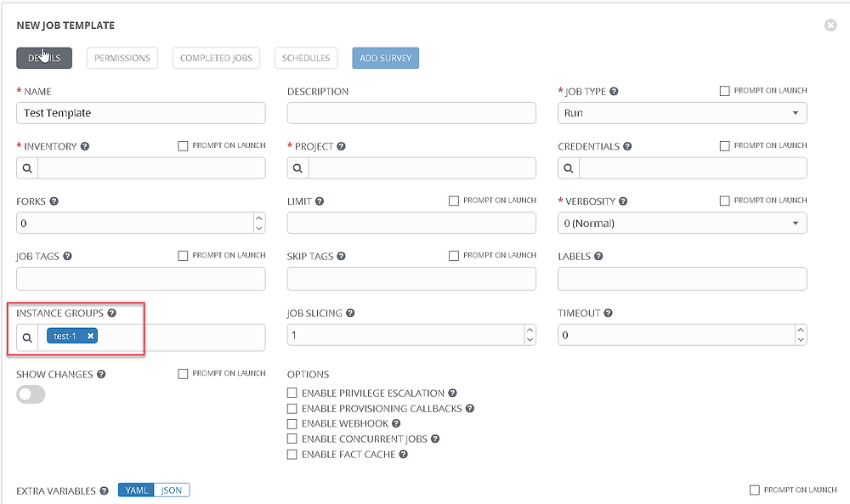Increase the Job Slicing value with stepper
Viewport: 850px width, 504px height.
tap(530, 330)
